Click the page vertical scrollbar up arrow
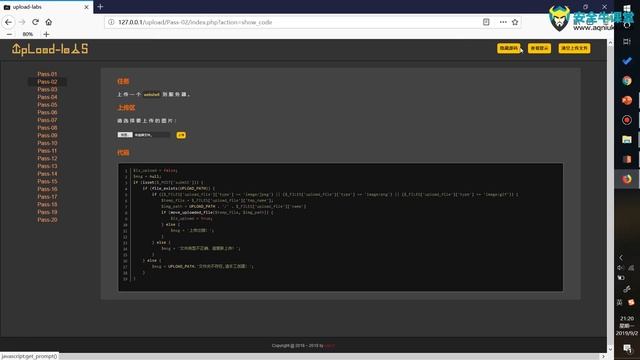Image resolution: width=640 pixels, height=360 pixels. (x=610, y=42)
